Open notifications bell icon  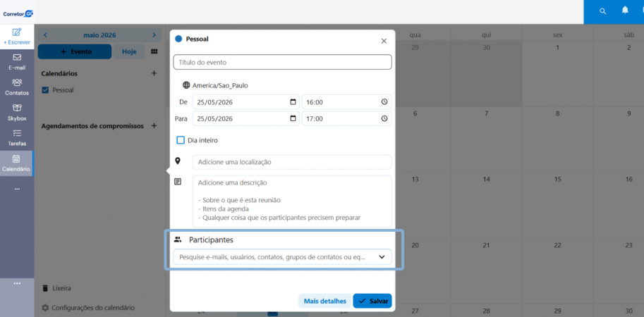[x=625, y=11]
